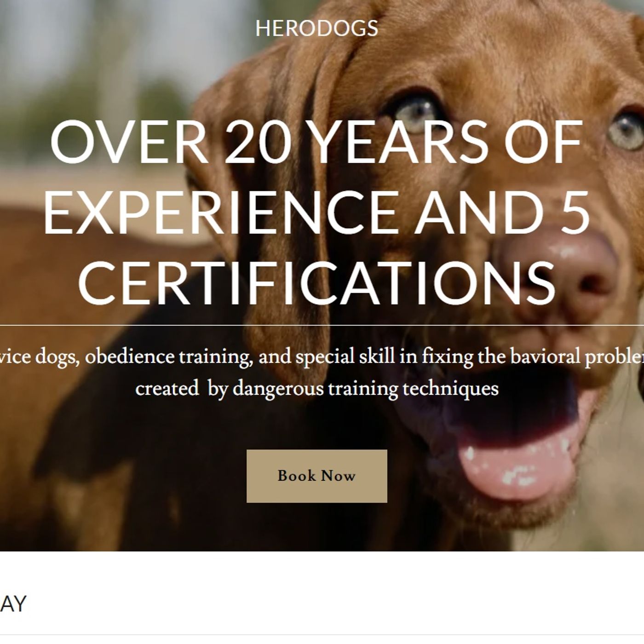The image size is (644, 644).
Task: Click the Book Now button
Action: (316, 476)
